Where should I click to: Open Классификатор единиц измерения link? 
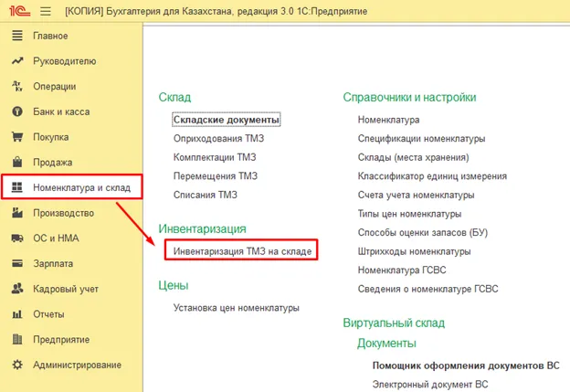click(x=432, y=176)
